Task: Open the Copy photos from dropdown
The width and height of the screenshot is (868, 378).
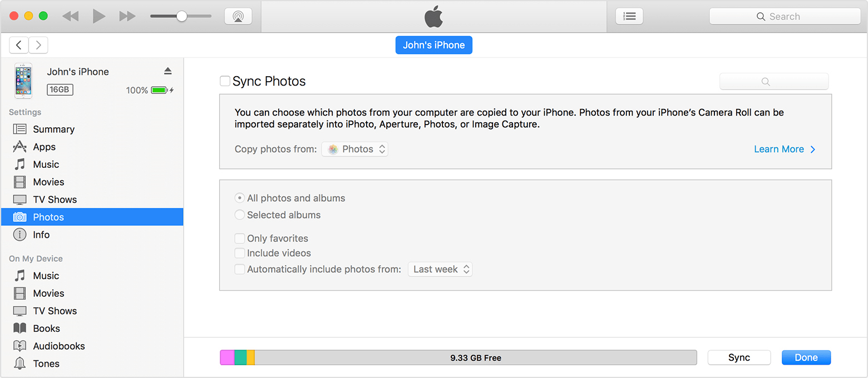Action: click(355, 149)
